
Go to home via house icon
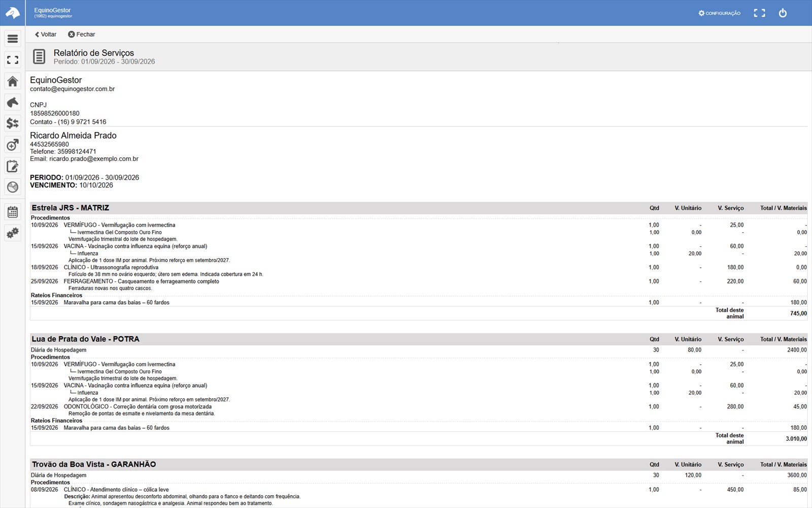13,81
